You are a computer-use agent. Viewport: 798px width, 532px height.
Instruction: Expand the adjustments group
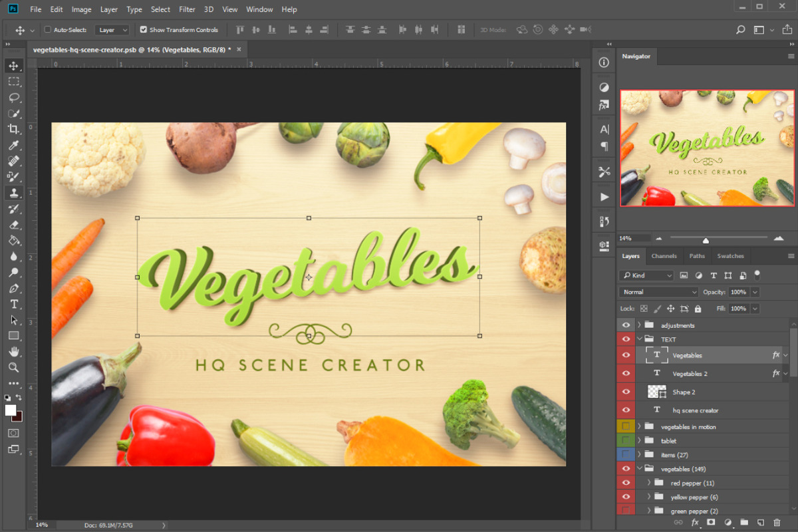(x=640, y=325)
